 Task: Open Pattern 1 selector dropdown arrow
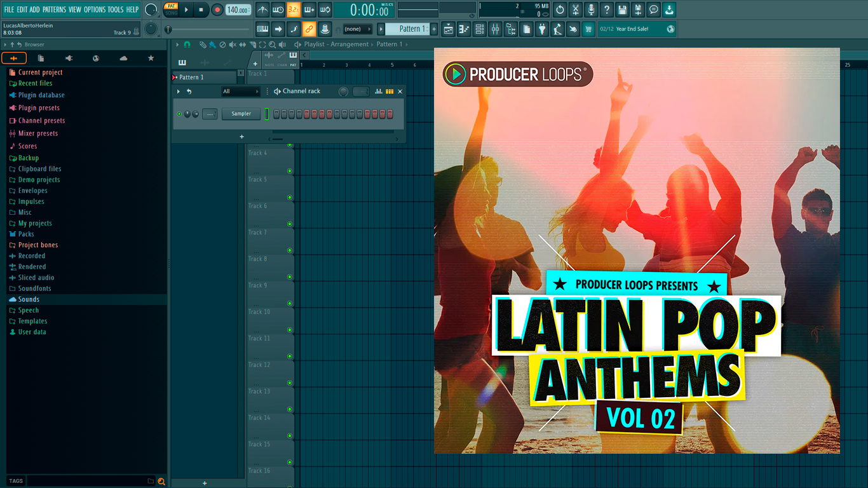(x=381, y=29)
